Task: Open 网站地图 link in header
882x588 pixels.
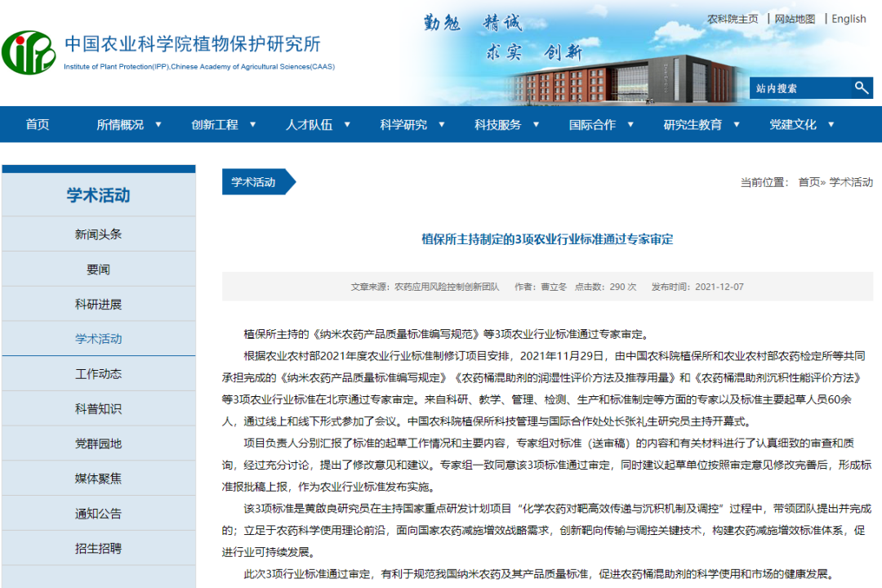Action: [x=795, y=19]
